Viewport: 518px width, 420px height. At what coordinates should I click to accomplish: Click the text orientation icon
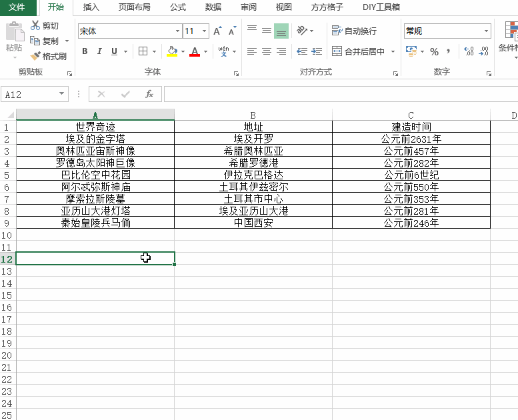(x=302, y=31)
